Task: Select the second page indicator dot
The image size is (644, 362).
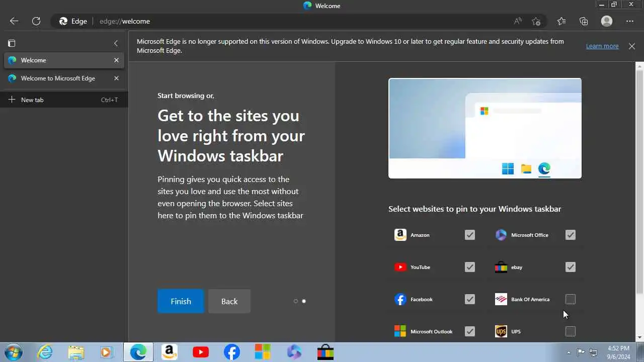Action: (304, 301)
